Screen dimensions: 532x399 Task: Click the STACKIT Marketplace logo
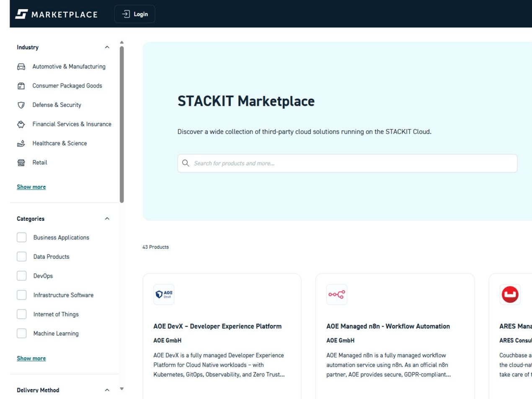(56, 14)
